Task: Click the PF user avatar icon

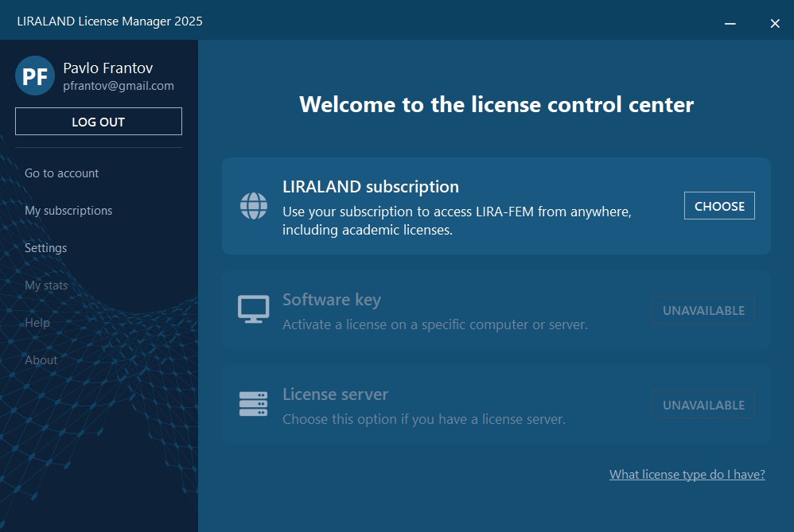Action: 35,76
